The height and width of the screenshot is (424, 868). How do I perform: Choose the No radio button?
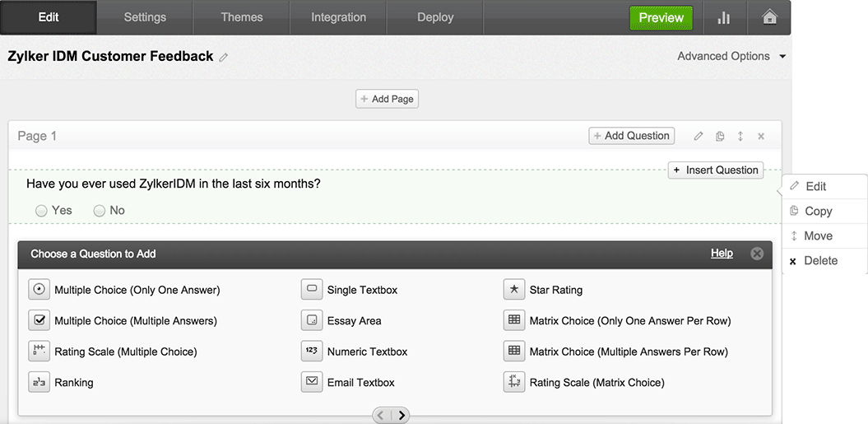(x=99, y=211)
